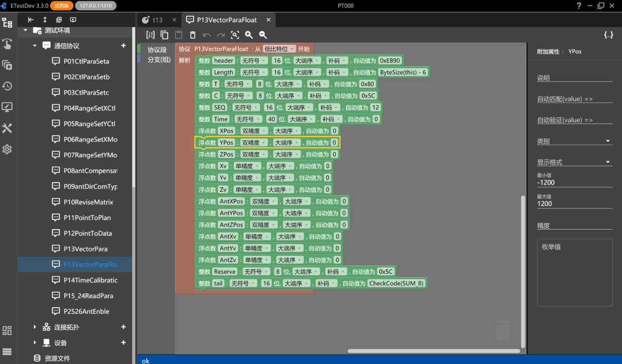Open the monitor panel sidebar icon

click(x=7, y=107)
